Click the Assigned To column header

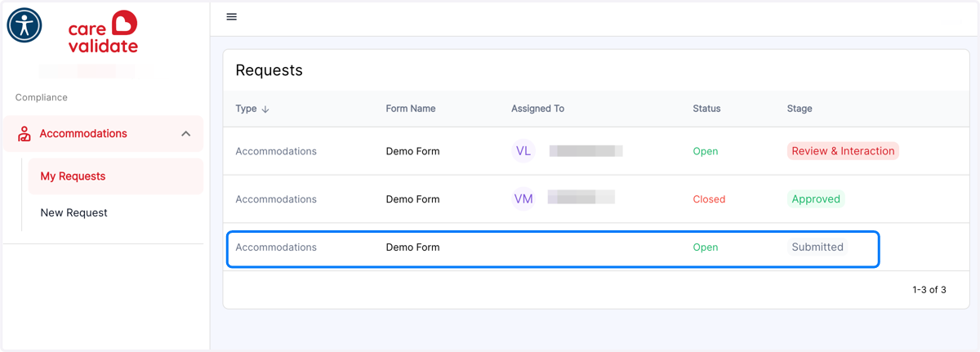click(x=537, y=109)
